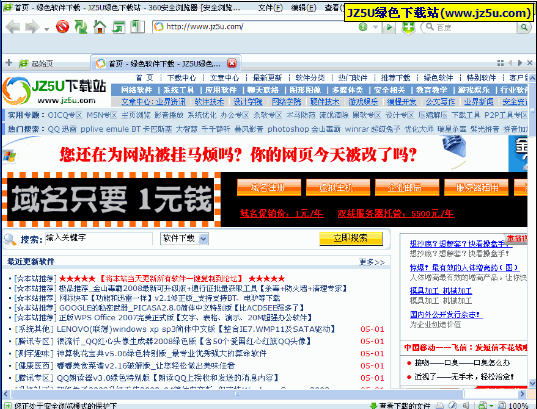Image resolution: width=537 pixels, height=409 pixels.
Task: Open the 下载中心 nav link
Action: 182,78
